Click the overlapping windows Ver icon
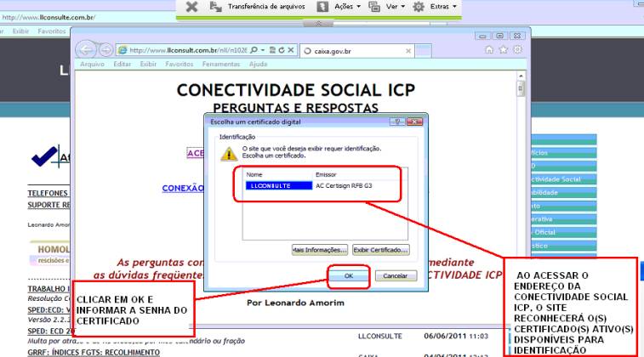The height and width of the screenshot is (357, 644). pos(373,7)
